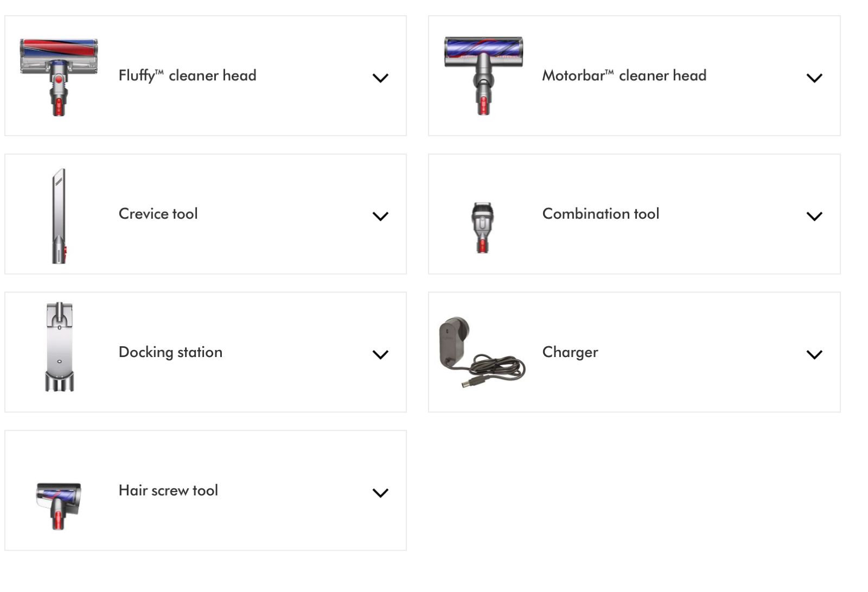Click the Crevice tool product image

(x=59, y=216)
